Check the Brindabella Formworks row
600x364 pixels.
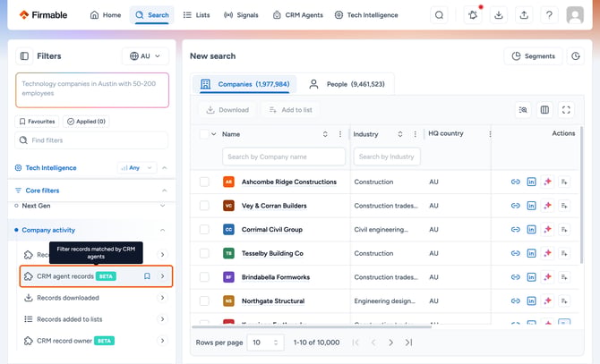204,277
